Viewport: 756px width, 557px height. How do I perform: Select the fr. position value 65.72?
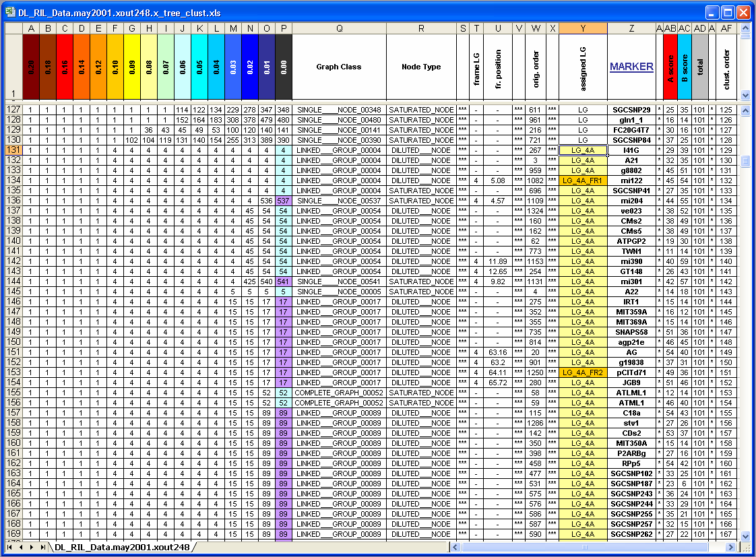tap(498, 383)
